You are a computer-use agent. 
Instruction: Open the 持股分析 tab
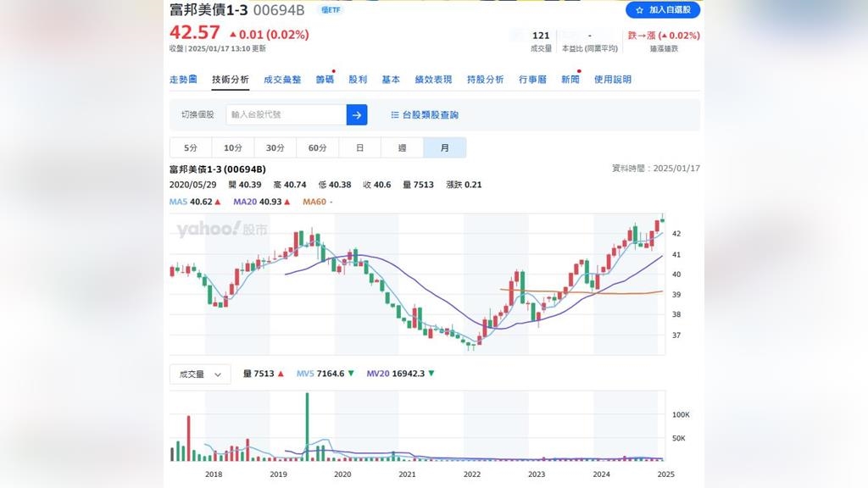tap(485, 80)
